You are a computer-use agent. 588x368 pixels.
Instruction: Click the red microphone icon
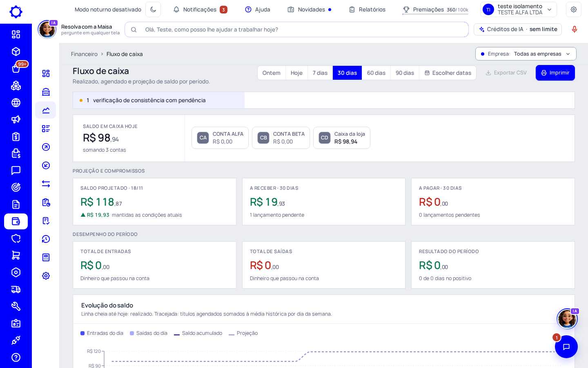[575, 29]
